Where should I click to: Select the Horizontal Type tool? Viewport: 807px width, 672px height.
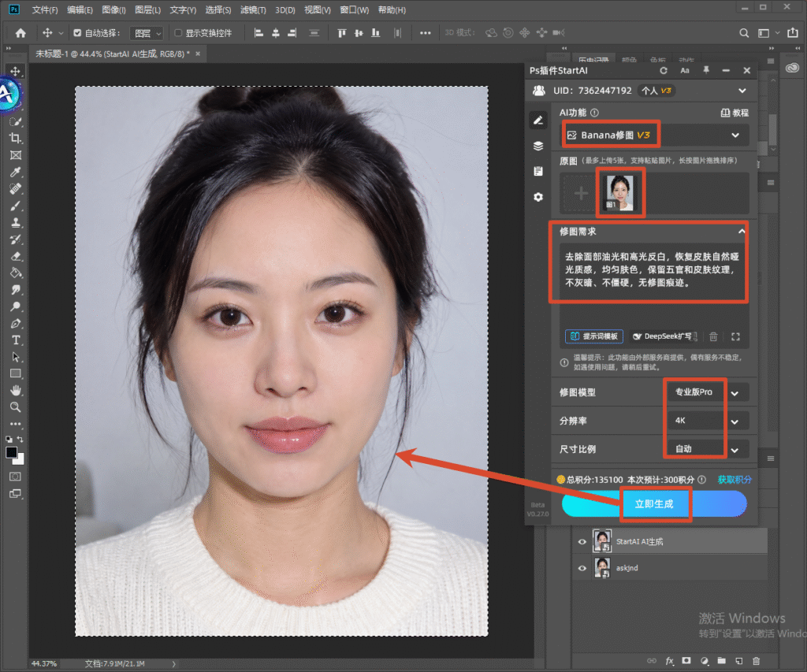16,340
